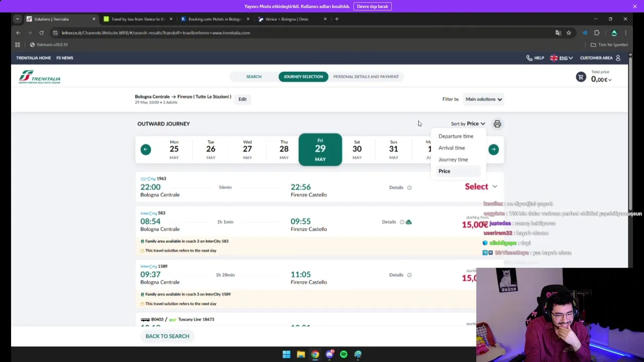The image size is (644, 362).
Task: Open info icon for InterCity 1589 details
Action: tap(409, 275)
